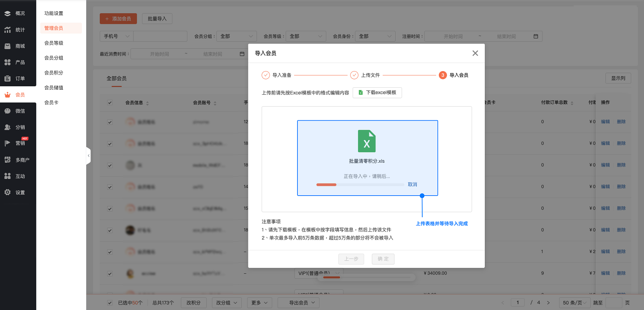The image size is (644, 310).
Task: Click the 营销 marketing flag icon
Action: tap(7, 143)
